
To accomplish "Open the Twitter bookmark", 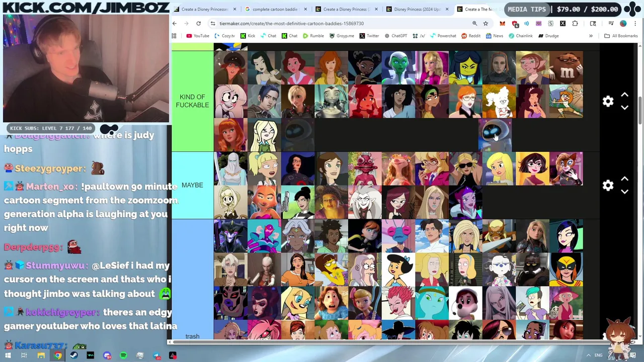I will 369,36.
